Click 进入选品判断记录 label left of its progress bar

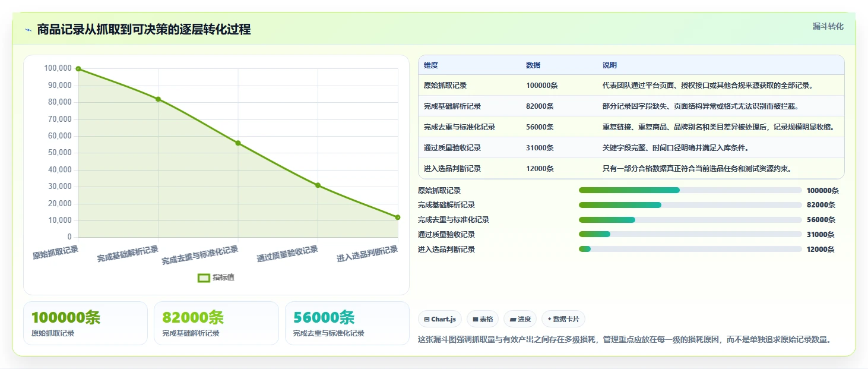446,250
